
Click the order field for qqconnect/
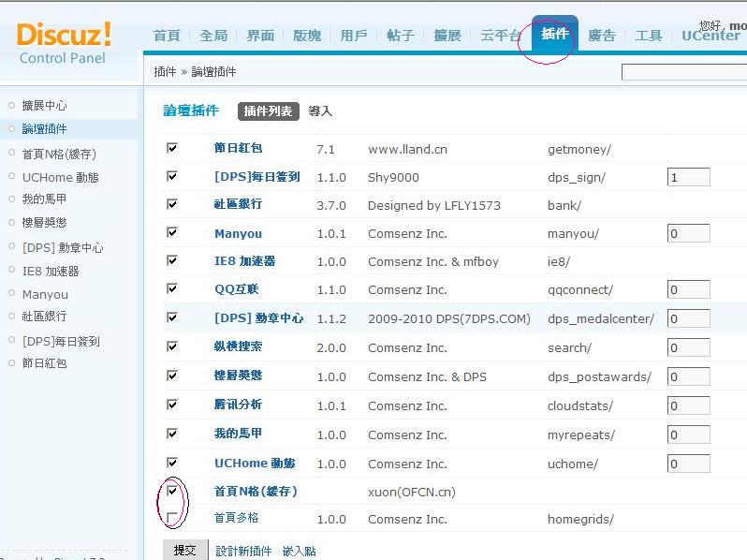pyautogui.click(x=688, y=289)
